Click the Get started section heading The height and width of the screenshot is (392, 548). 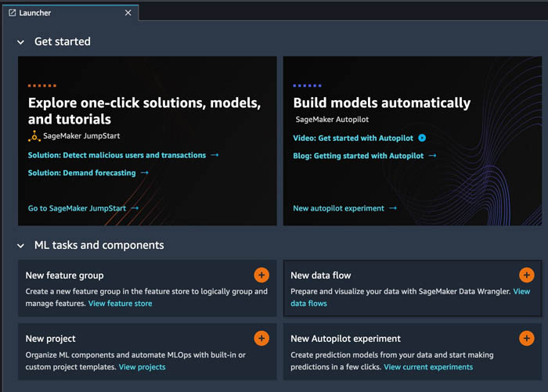pyautogui.click(x=62, y=41)
